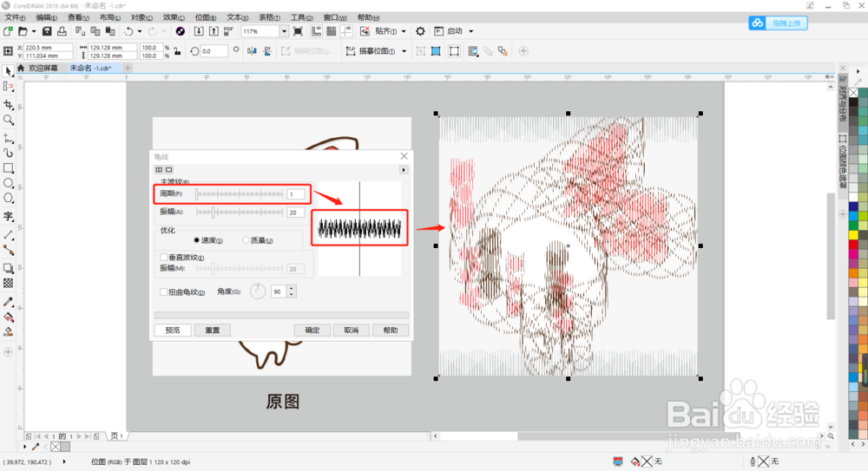Viewport: 868px width, 471px height.
Task: Click the Export icon in toolbar
Action: point(214,31)
